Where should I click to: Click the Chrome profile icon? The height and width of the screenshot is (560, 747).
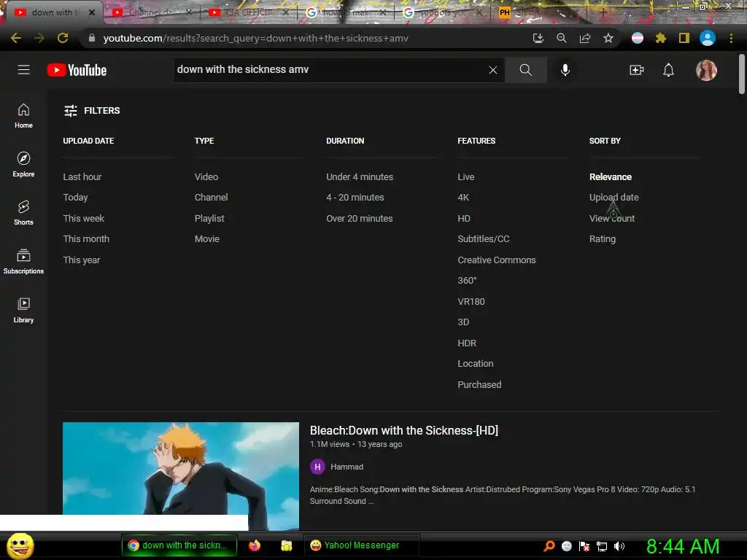707,38
